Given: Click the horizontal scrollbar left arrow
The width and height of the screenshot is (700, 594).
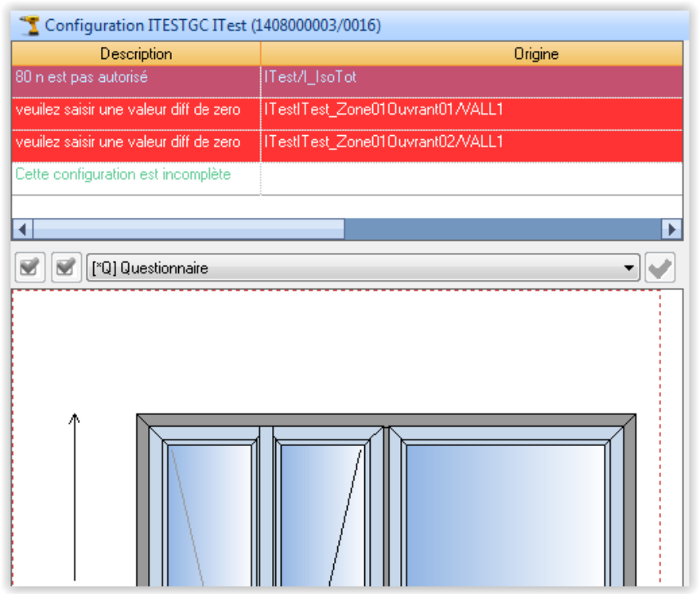Looking at the screenshot, I should [x=22, y=229].
